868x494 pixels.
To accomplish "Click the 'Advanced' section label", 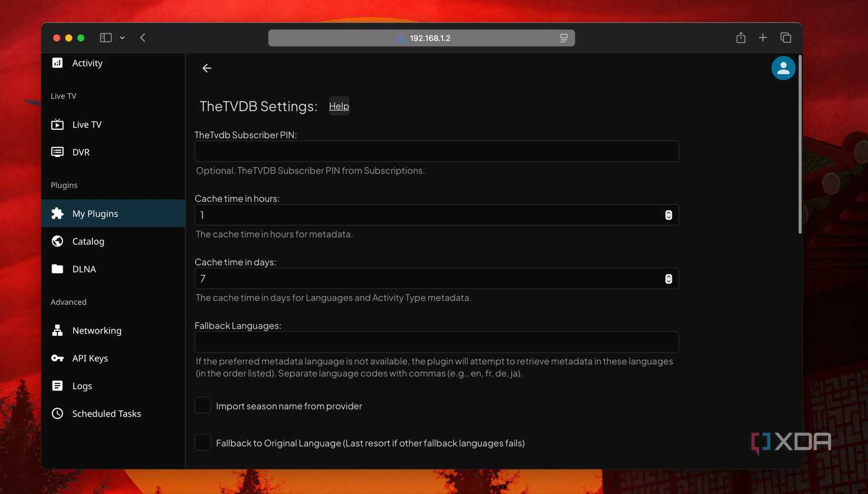I will 69,302.
